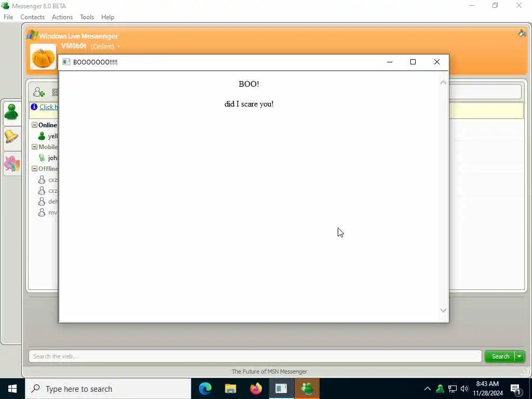Screen dimensions: 532x399
Task: Click the Messenger taskbar button
Action: 307,389
